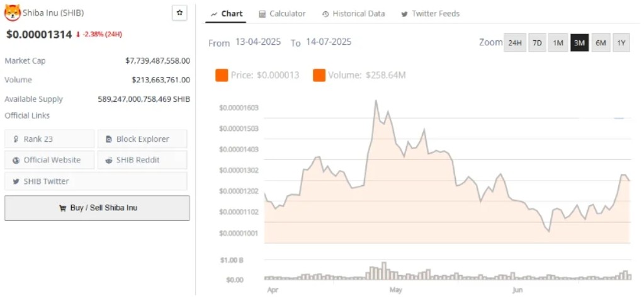644x306 pixels.
Task: Click the Price: $0.000013 legend text
Action: tap(265, 76)
